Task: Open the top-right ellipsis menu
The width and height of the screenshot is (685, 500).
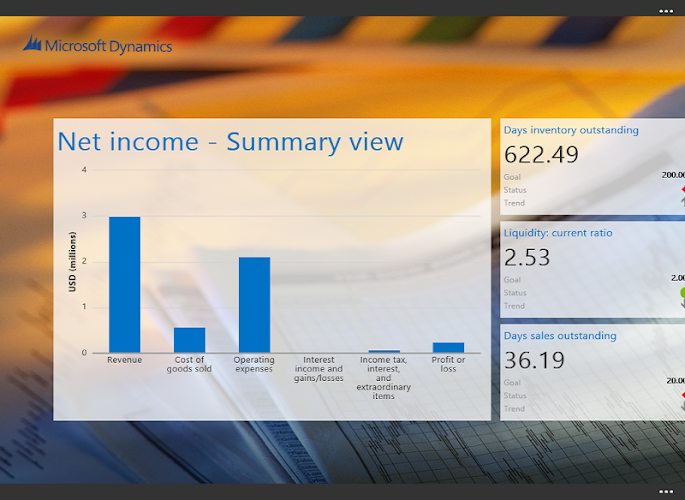Action: [x=666, y=11]
